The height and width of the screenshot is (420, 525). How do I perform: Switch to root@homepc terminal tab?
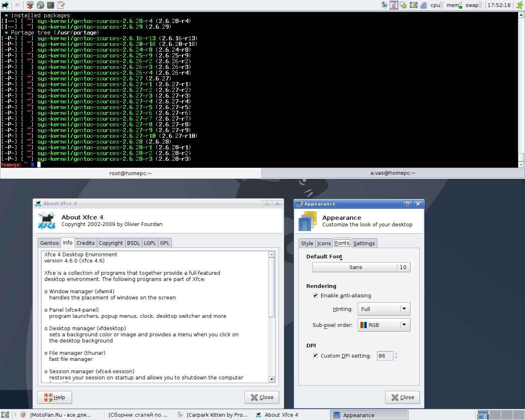pos(130,173)
